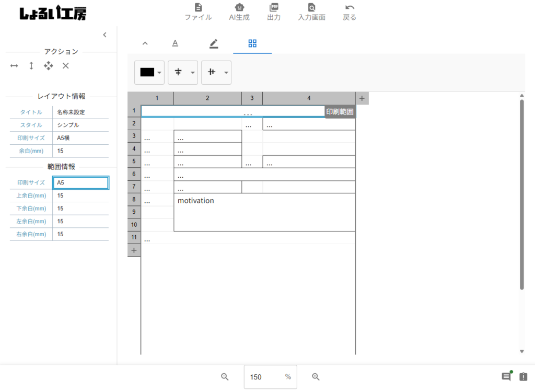
Task: Switch to the pen edit tab
Action: coord(214,43)
